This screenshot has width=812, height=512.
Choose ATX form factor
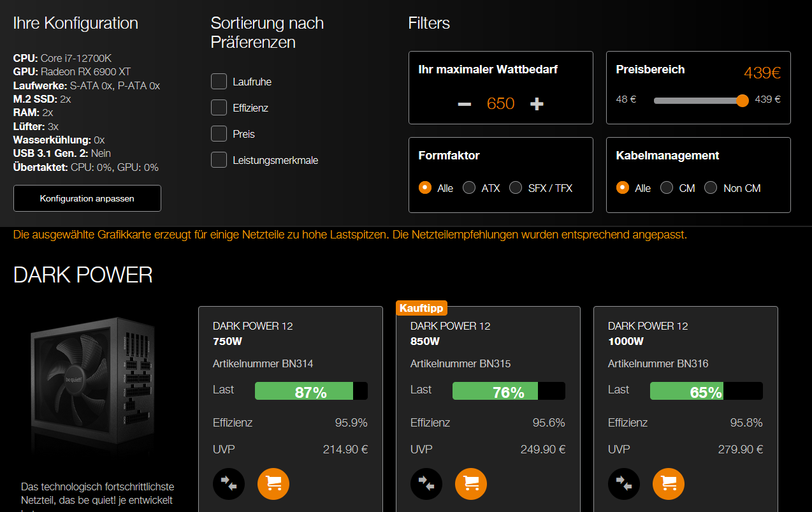click(x=469, y=188)
